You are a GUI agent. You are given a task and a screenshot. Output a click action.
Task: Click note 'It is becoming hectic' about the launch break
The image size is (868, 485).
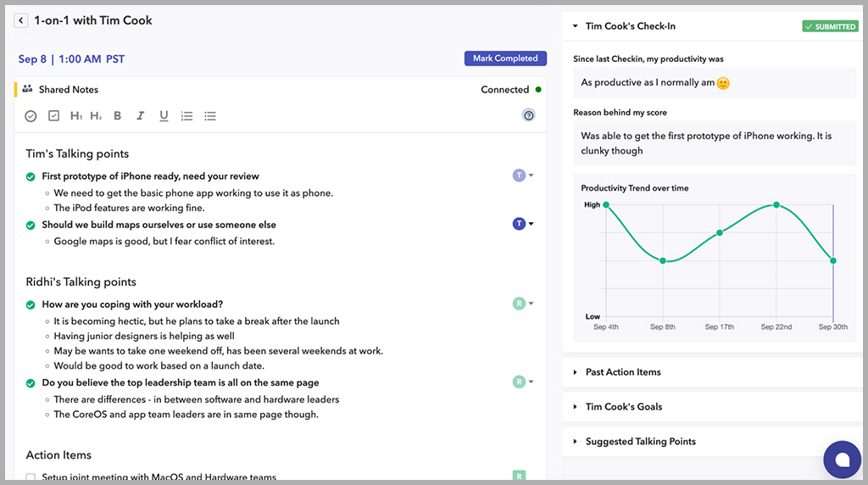click(197, 321)
